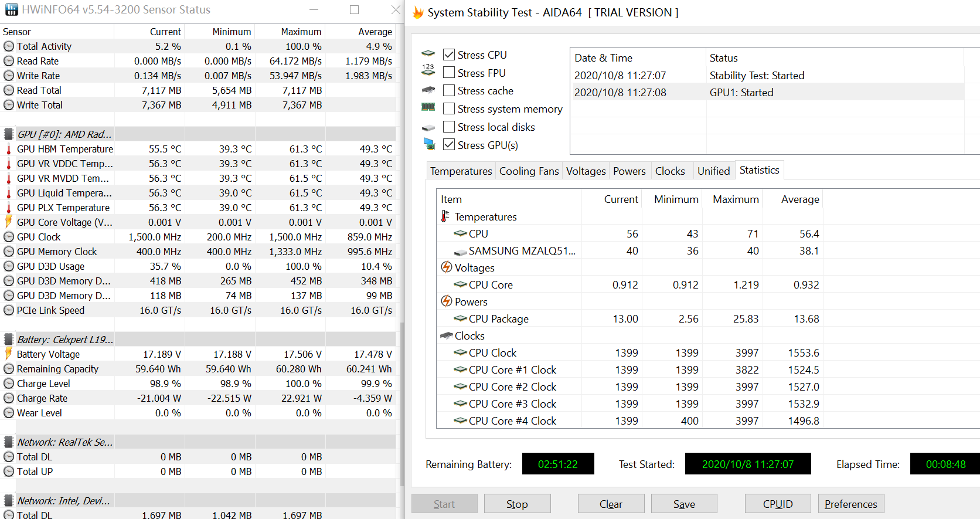Open the Voltages tab
This screenshot has height=519, width=980.
[586, 171]
